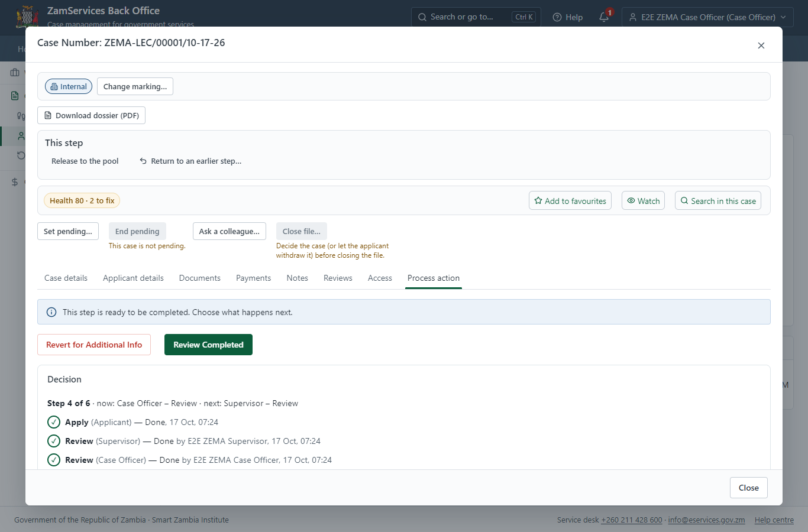Open the E2E ZEMA Case Officer user dropdown

point(707,17)
